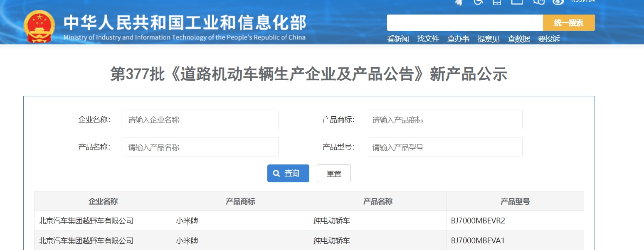Click the 统一搜索 button
The height and width of the screenshot is (250, 644).
coord(568,23)
